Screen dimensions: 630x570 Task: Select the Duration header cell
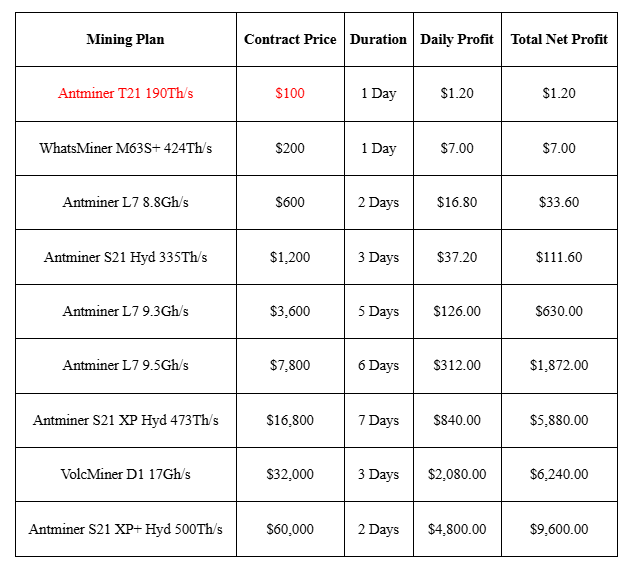[378, 39]
